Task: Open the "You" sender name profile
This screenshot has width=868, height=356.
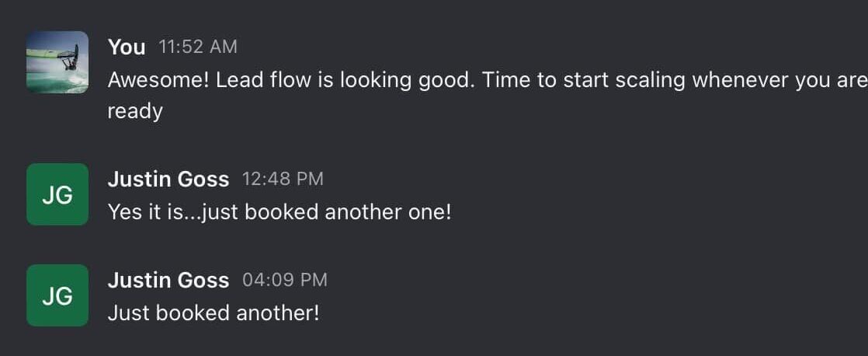Action: [x=127, y=47]
